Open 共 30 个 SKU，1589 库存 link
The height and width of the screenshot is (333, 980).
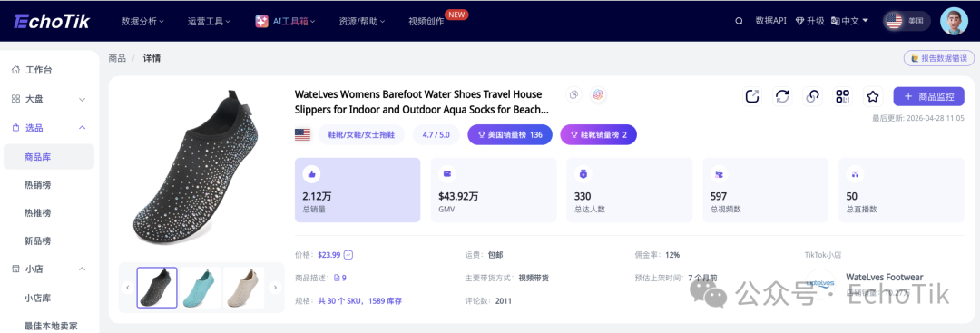[x=360, y=301]
